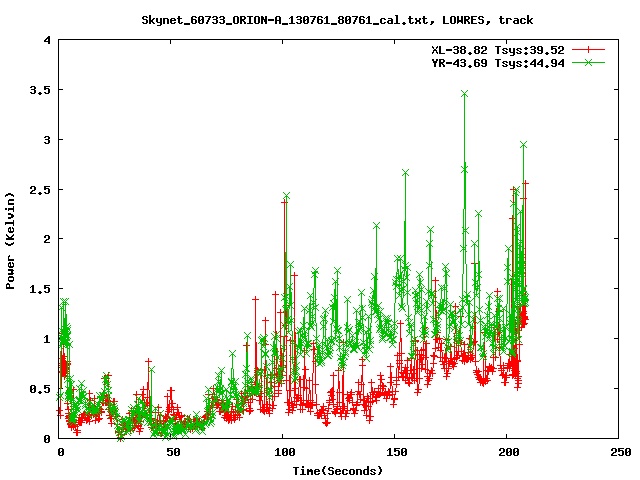Select the YR-43.69 Tsys:44.94 legend label

click(x=498, y=63)
